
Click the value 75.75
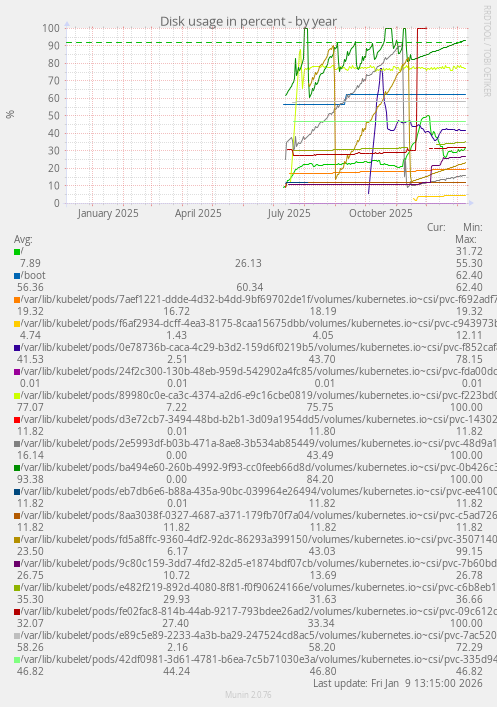point(321,407)
